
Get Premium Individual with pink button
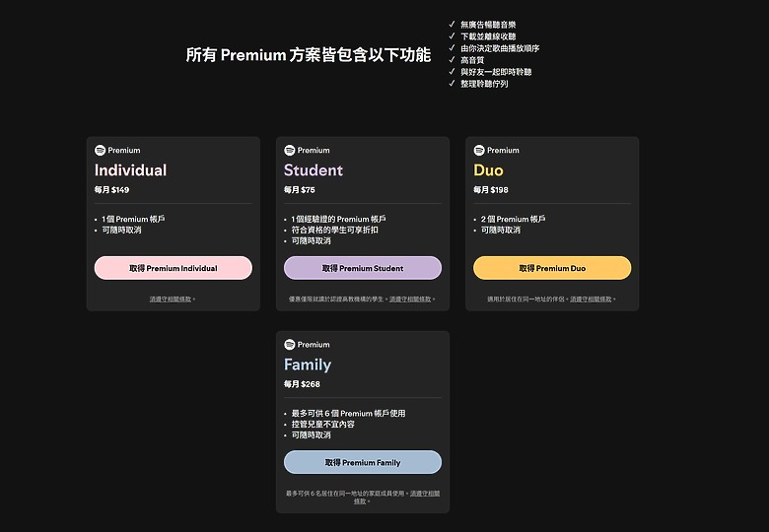[x=174, y=268]
